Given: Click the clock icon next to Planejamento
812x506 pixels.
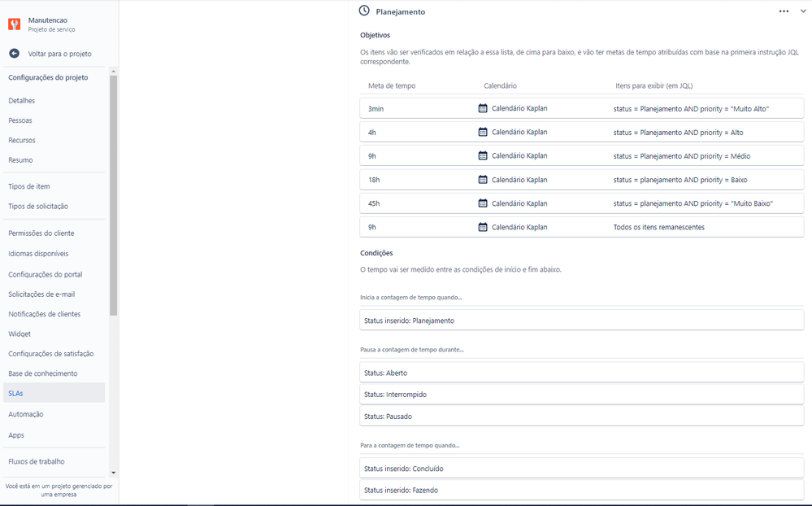Looking at the screenshot, I should pos(365,11).
